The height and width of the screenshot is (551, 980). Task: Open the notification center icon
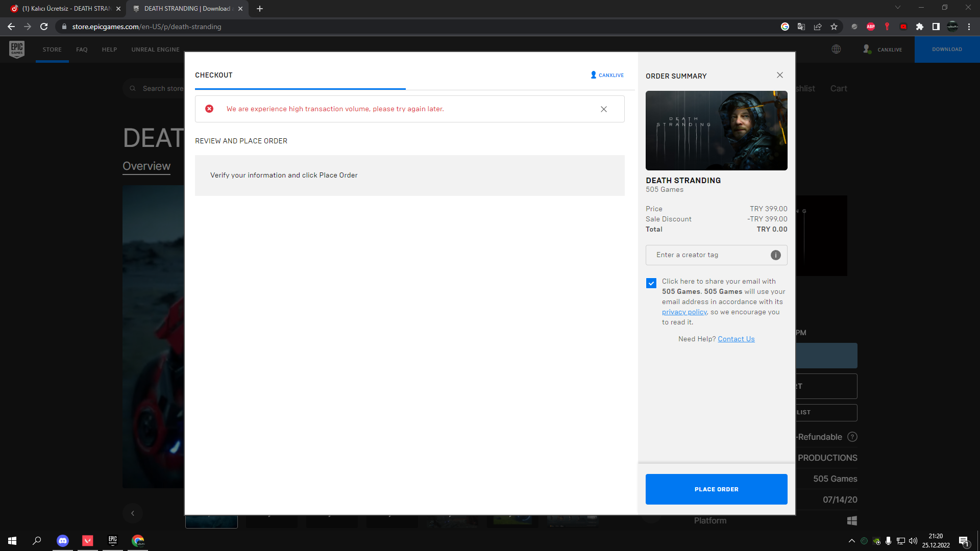pyautogui.click(x=964, y=541)
